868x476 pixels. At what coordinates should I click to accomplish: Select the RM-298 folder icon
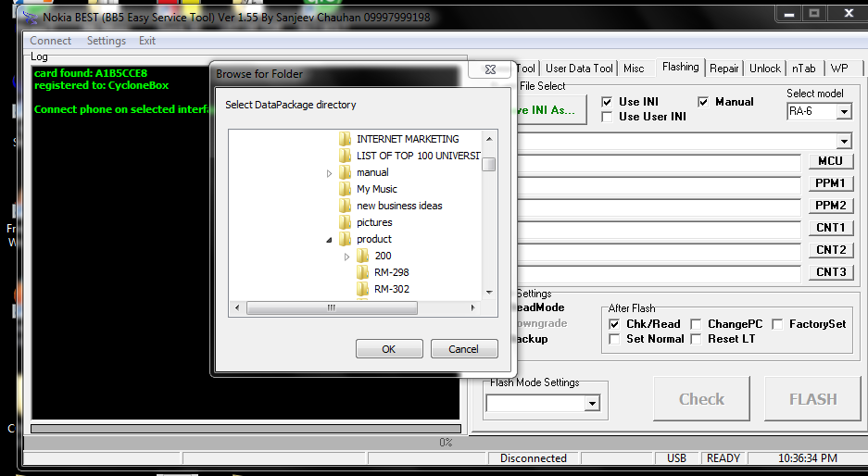tap(362, 271)
